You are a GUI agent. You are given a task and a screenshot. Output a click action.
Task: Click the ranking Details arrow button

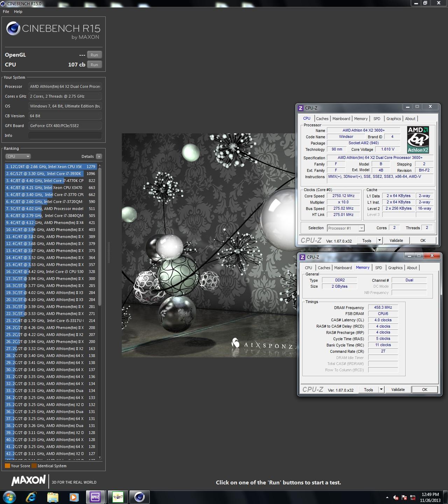[x=99, y=156]
